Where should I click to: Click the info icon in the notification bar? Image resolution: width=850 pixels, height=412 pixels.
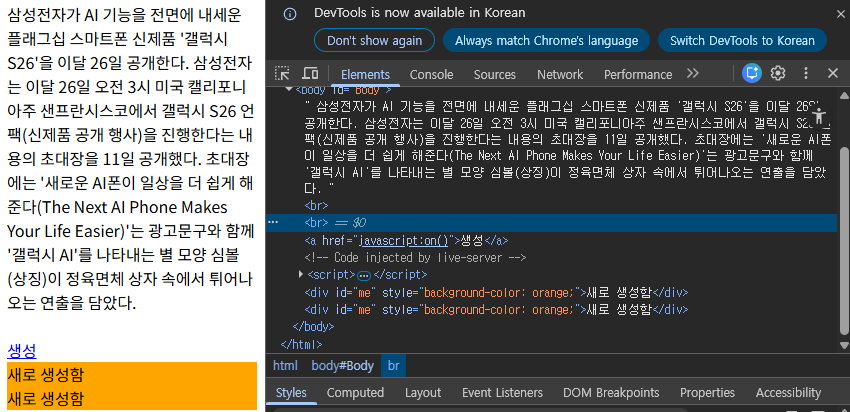pos(291,15)
